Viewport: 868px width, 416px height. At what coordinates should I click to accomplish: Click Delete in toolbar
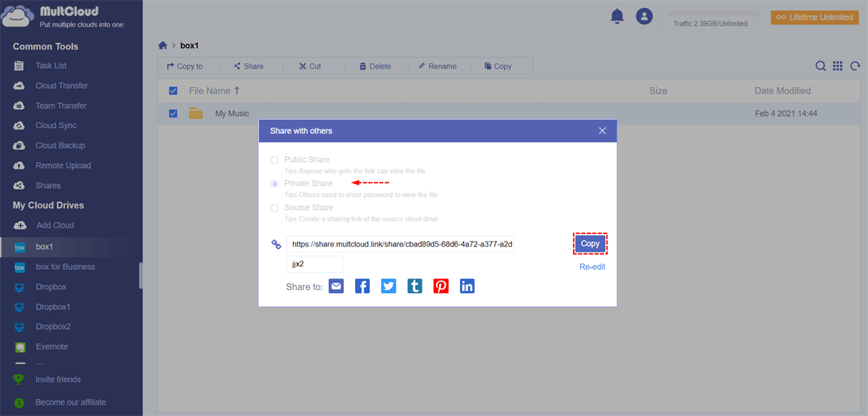click(374, 66)
